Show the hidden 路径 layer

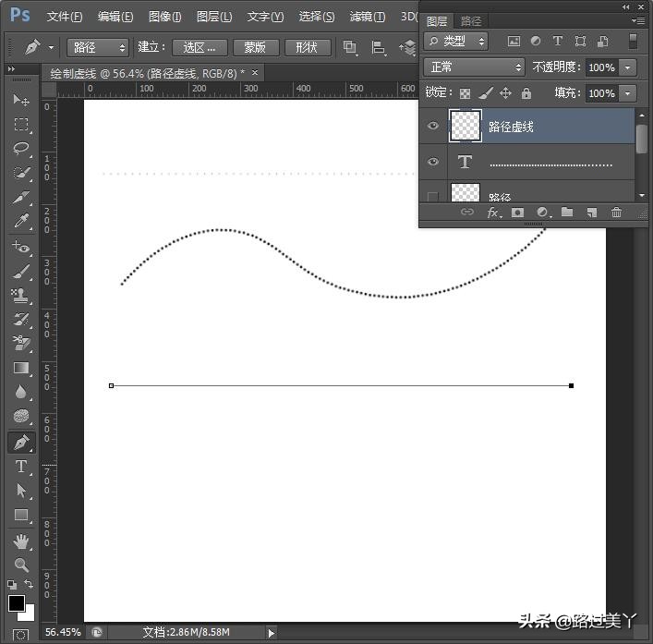pos(433,195)
